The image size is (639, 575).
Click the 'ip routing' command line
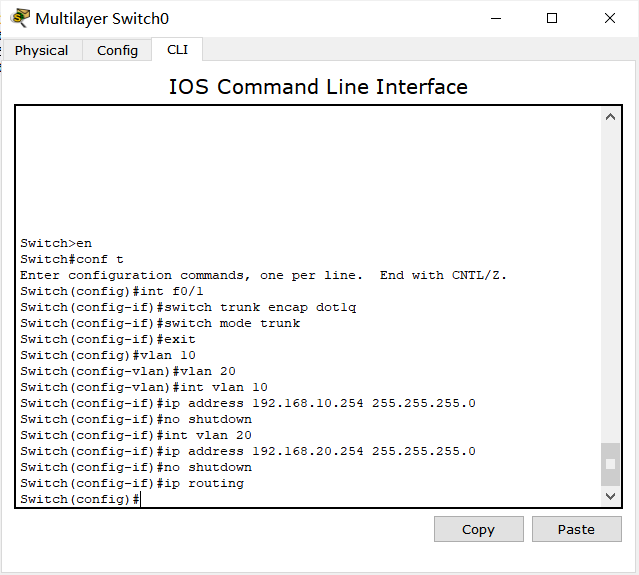[132, 483]
